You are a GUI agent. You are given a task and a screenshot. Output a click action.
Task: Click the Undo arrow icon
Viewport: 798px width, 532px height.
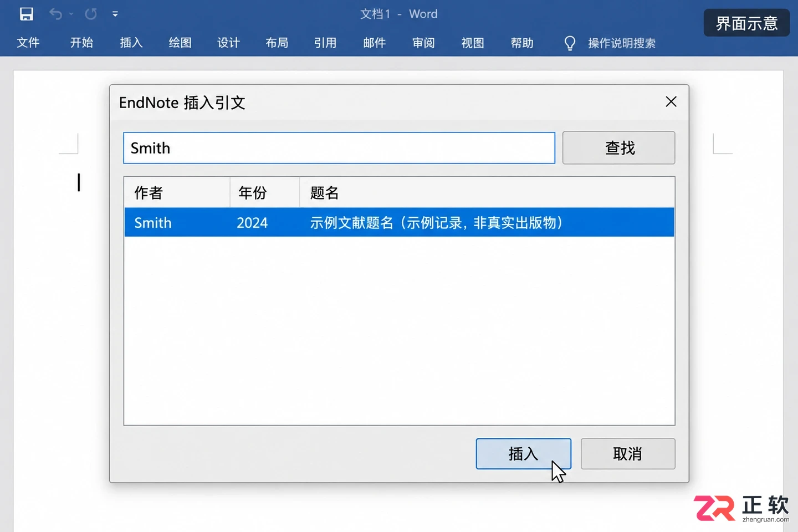[x=55, y=14]
